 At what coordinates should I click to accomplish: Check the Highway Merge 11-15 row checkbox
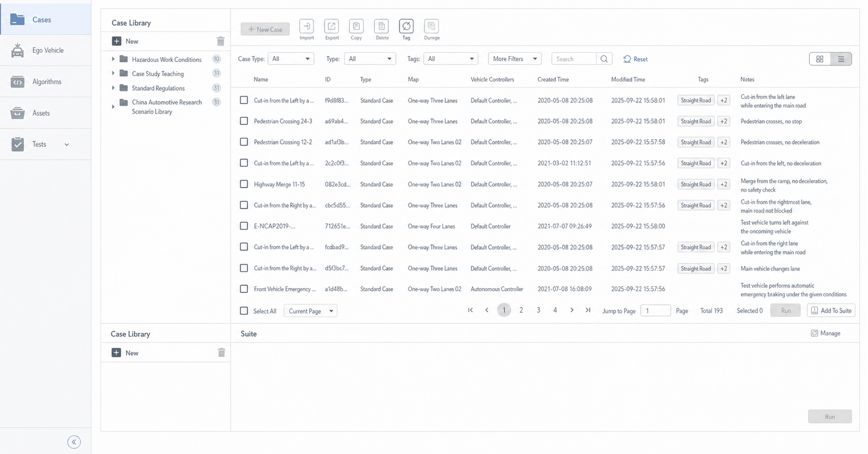(244, 184)
